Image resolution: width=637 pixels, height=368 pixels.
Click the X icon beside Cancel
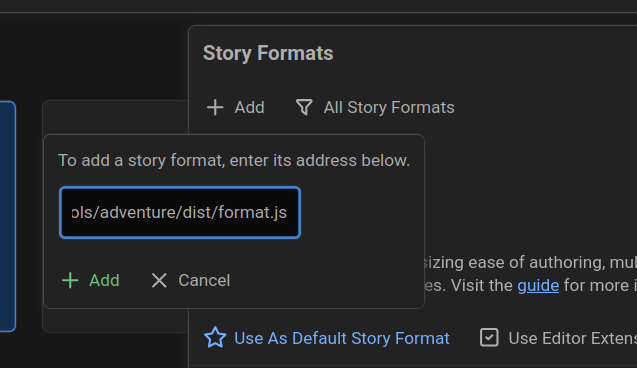(x=159, y=280)
